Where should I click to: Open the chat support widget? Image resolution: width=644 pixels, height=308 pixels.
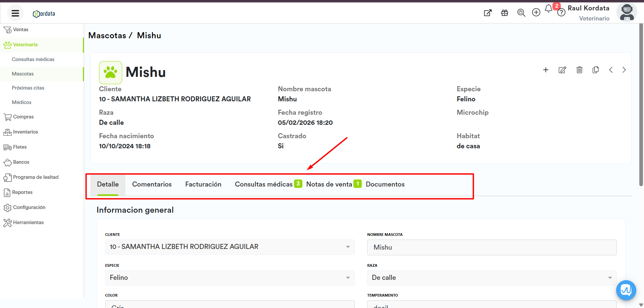tap(626, 290)
